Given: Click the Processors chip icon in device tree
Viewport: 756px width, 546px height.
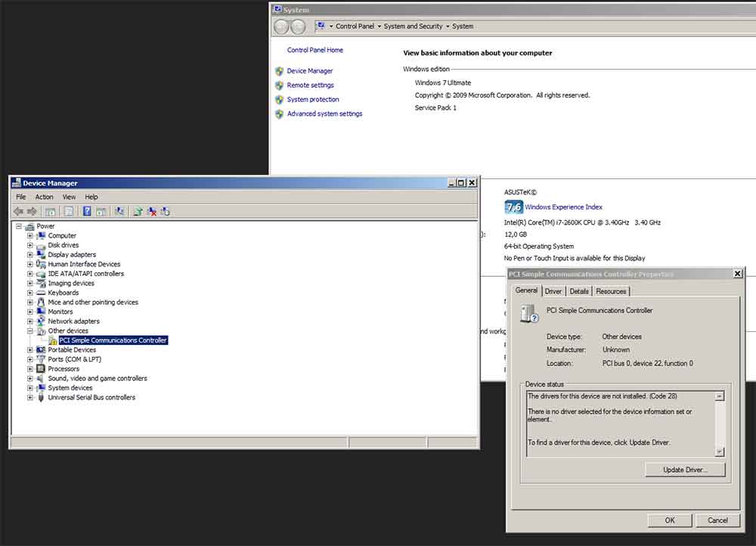Looking at the screenshot, I should (42, 369).
